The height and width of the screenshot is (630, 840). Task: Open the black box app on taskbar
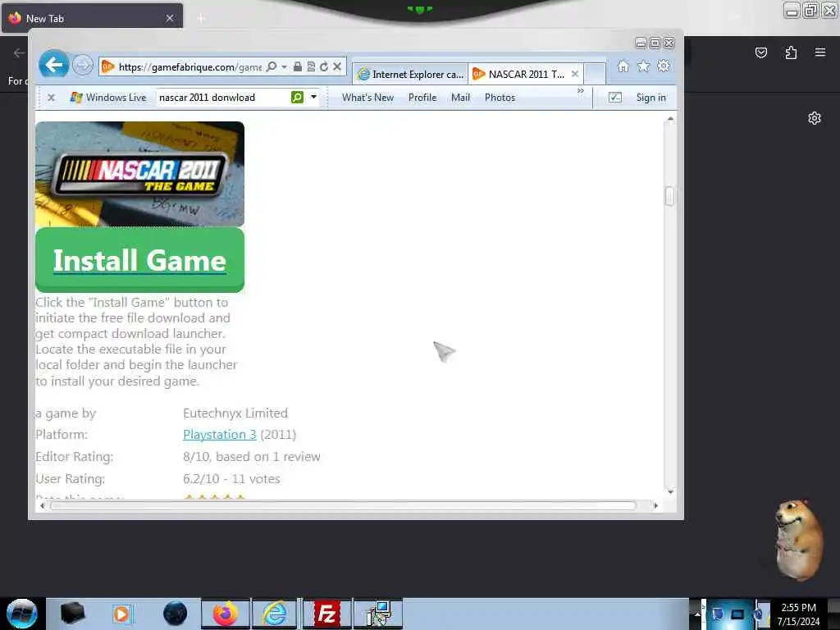tap(72, 614)
